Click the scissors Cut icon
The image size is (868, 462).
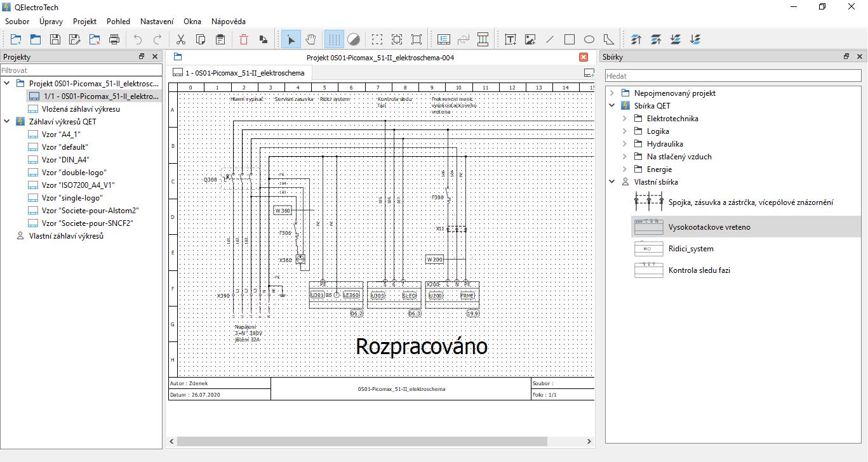pos(181,39)
